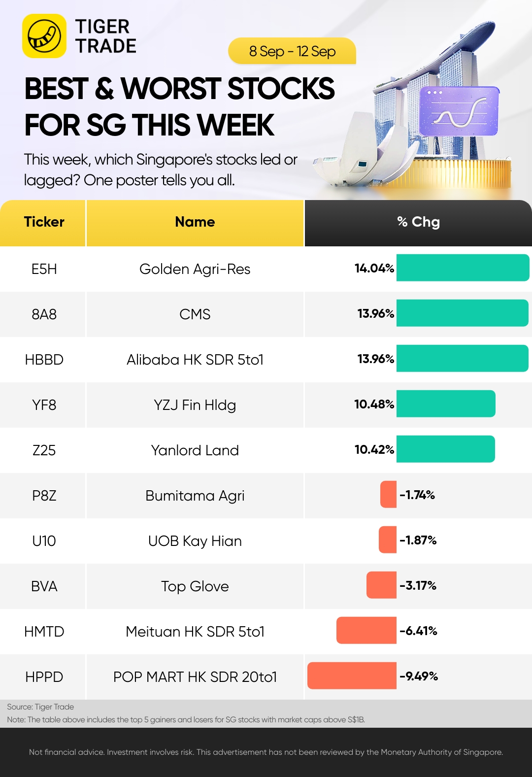Click the Golden Agri-Res green bar

click(463, 268)
